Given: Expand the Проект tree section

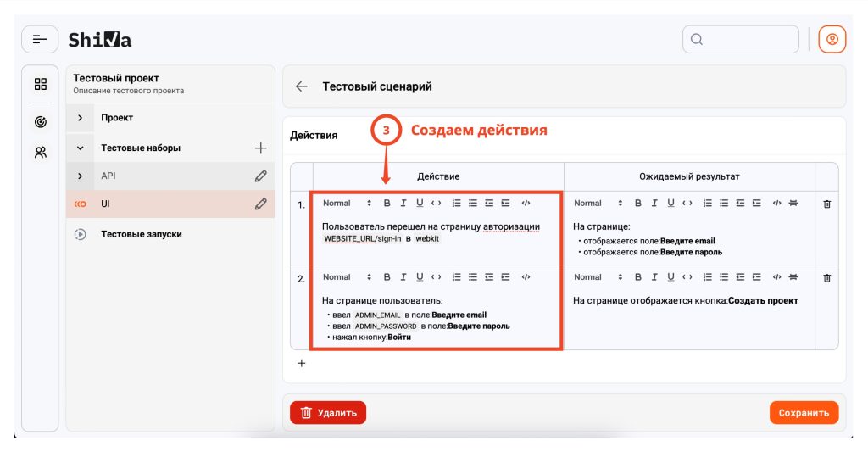Looking at the screenshot, I should [x=81, y=118].
